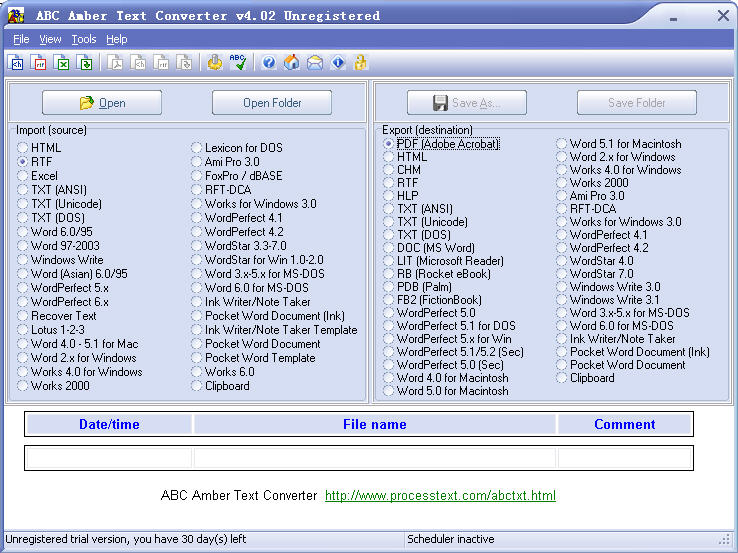738x553 pixels.
Task: Click the empty File name log cell
Action: (375, 457)
